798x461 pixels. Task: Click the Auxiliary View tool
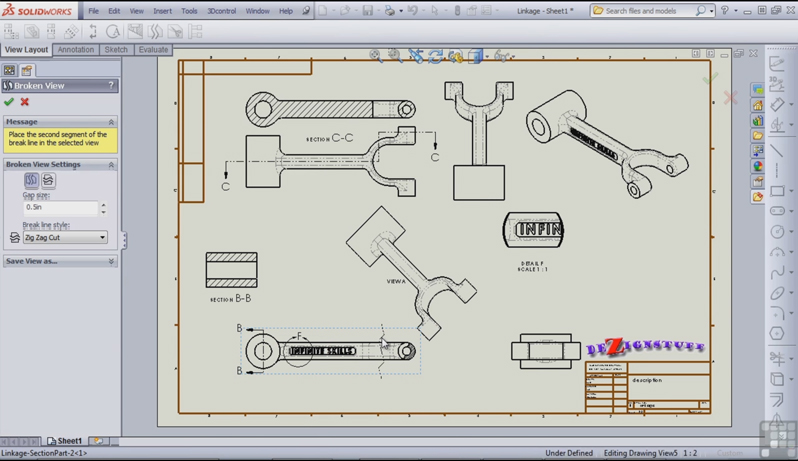72,32
